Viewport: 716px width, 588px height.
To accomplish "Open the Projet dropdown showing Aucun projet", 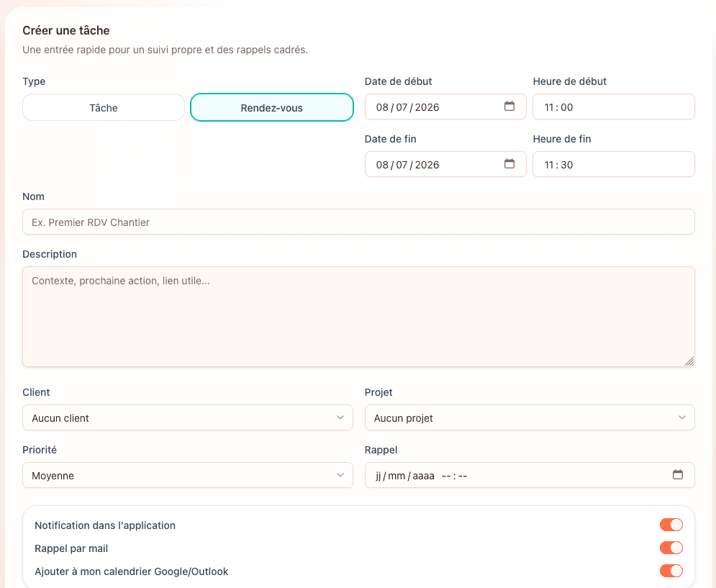I will click(530, 417).
